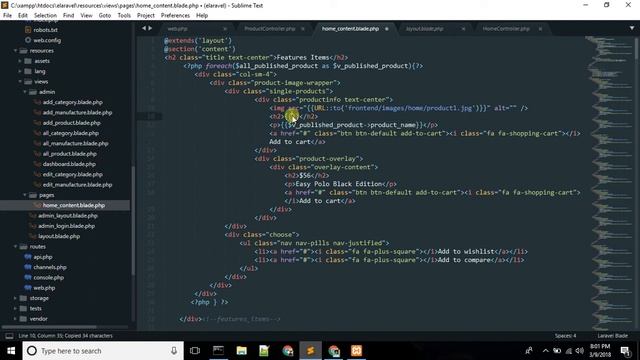This screenshot has height=360, width=640.
Task: Click the volume icon in system tray
Action: pos(579,351)
